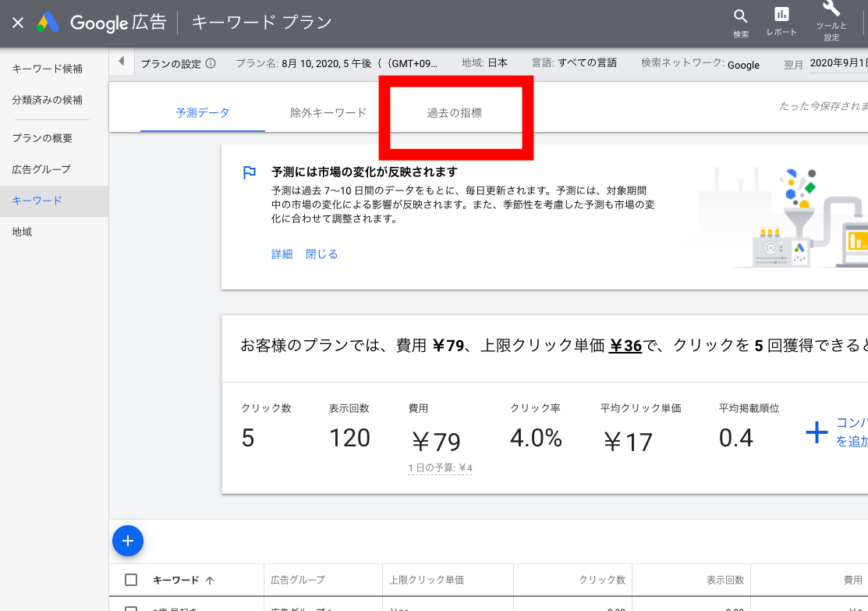Click the 平均掲載順位 0.4 metric
This screenshot has width=868, height=611.
(749, 427)
